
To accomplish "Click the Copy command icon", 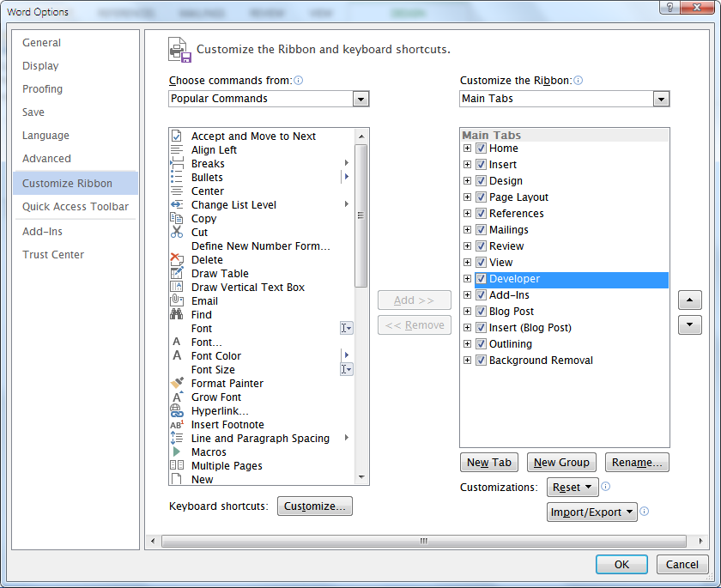I will [x=177, y=218].
